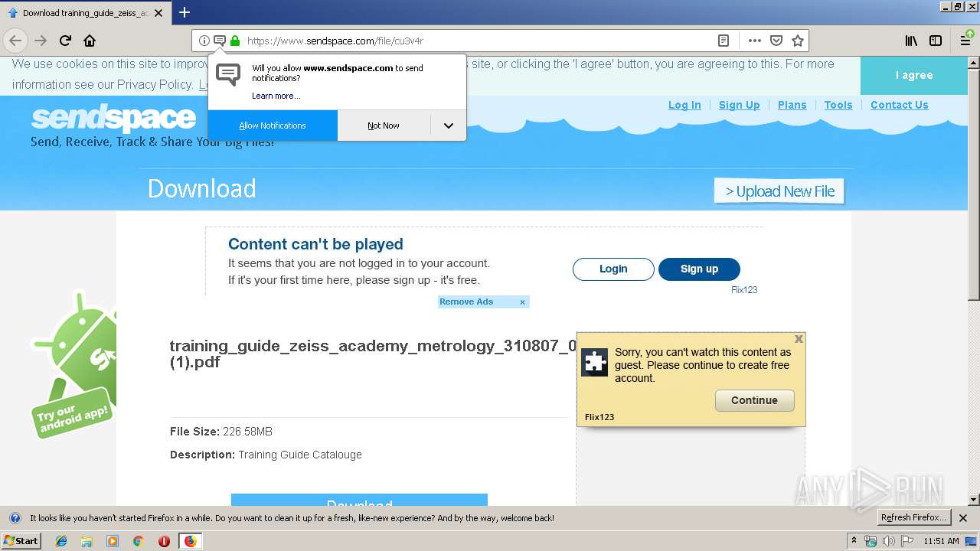Viewport: 980px width, 551px height.
Task: Click the browser Forward arrow button
Action: [x=41, y=41]
